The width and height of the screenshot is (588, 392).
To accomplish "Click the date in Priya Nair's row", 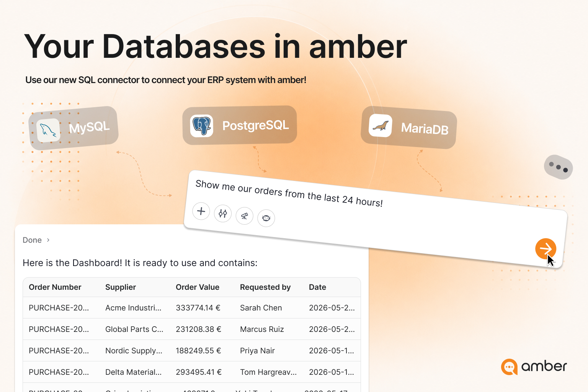I will 332,351.
